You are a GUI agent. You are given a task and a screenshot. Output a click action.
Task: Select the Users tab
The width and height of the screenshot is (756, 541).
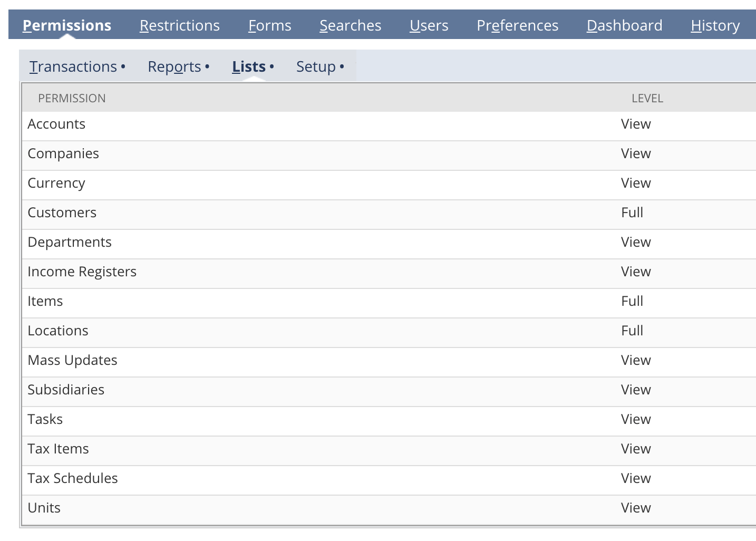(429, 25)
